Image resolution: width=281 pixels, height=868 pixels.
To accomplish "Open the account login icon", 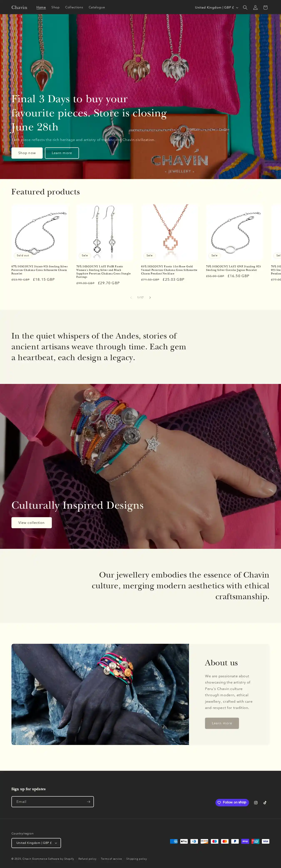I will pos(255,7).
